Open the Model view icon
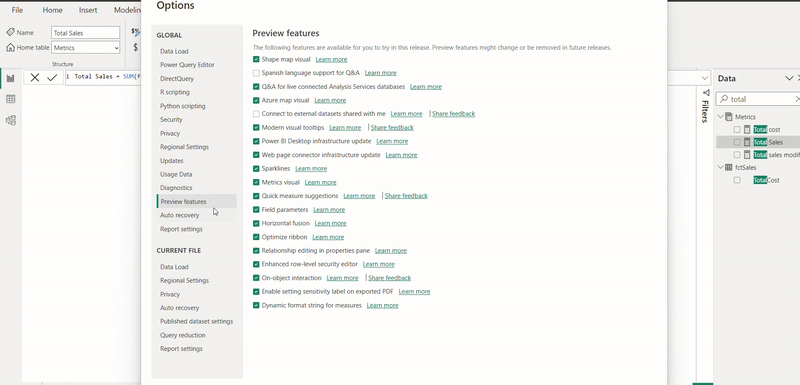 (11, 120)
